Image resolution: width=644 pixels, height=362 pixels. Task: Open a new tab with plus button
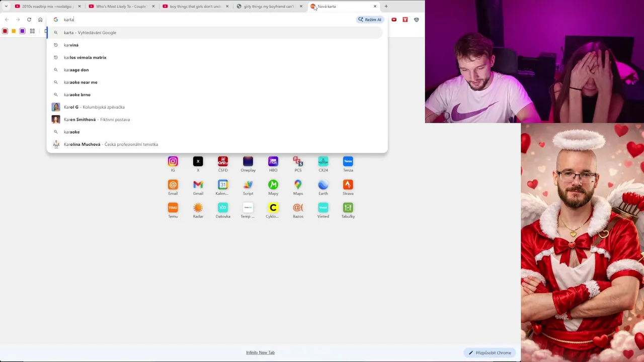tap(386, 7)
